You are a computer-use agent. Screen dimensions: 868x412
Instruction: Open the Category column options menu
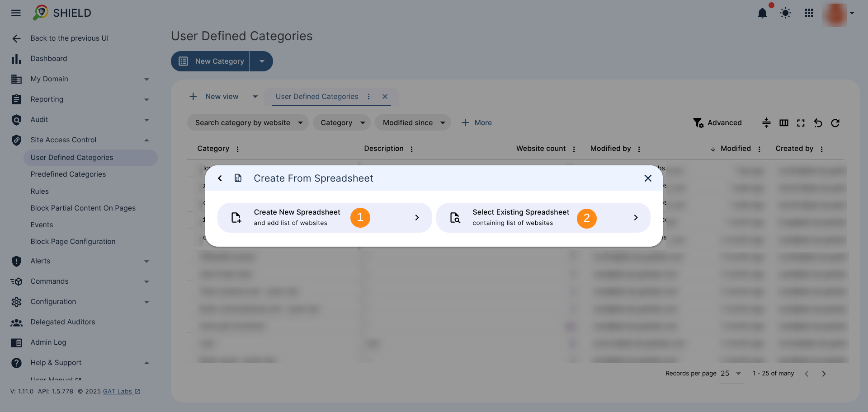tap(238, 149)
